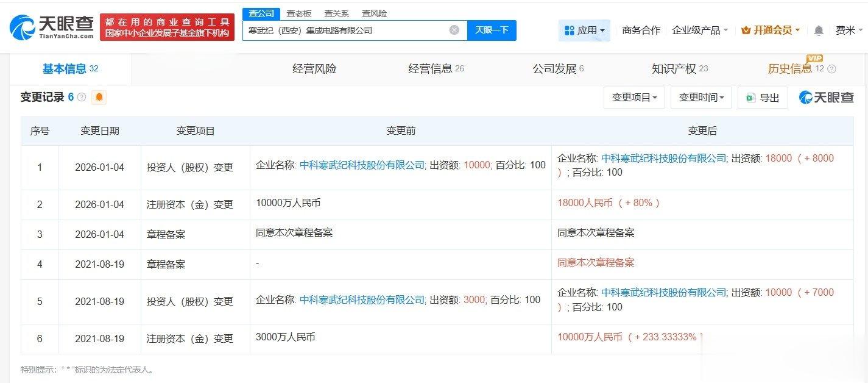The height and width of the screenshot is (383, 868).
Task: Switch to the 查公司 search tab
Action: [x=261, y=13]
